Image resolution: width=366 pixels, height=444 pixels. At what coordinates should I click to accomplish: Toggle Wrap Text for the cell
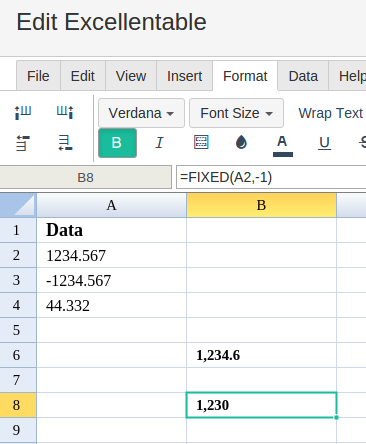[x=330, y=113]
